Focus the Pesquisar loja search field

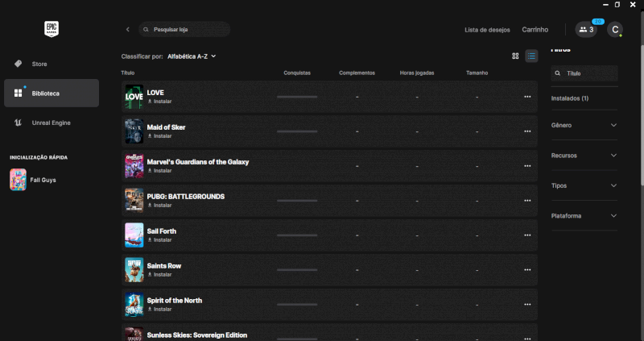click(x=184, y=30)
